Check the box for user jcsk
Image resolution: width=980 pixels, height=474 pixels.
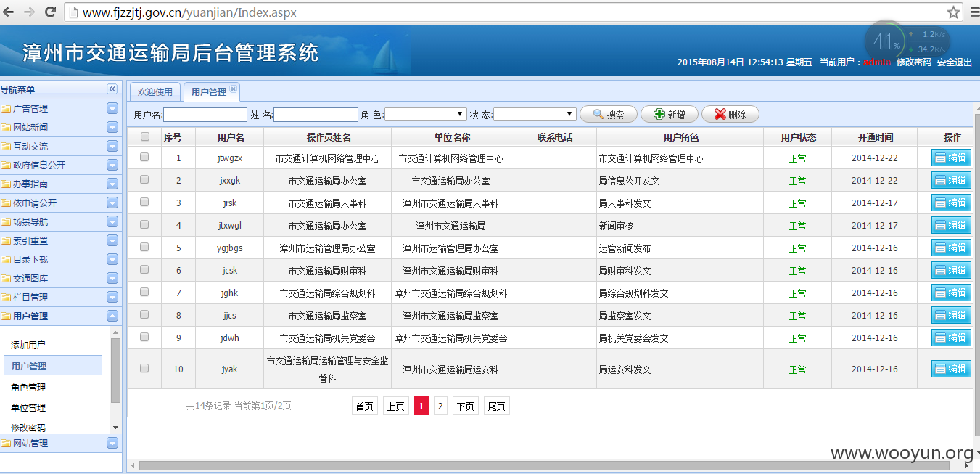coord(144,269)
